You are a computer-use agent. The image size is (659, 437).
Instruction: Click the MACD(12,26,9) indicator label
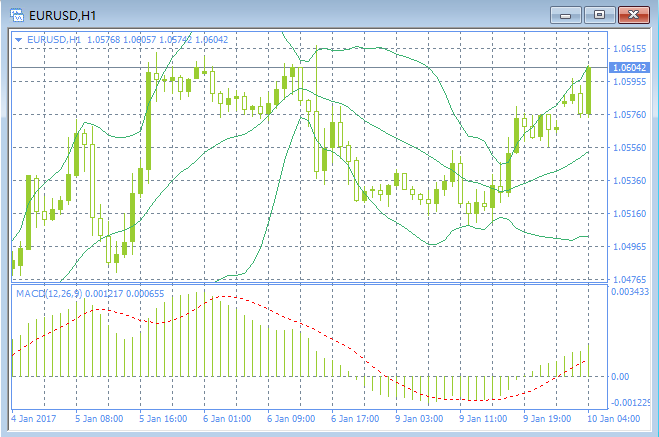pyautogui.click(x=90, y=293)
